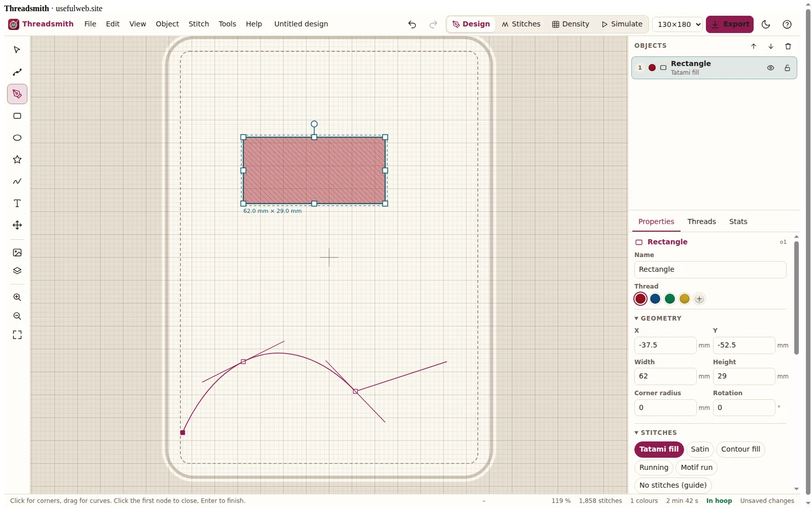Image resolution: width=812 pixels, height=508 pixels.
Task: Zoom in on the canvas
Action: (x=17, y=297)
